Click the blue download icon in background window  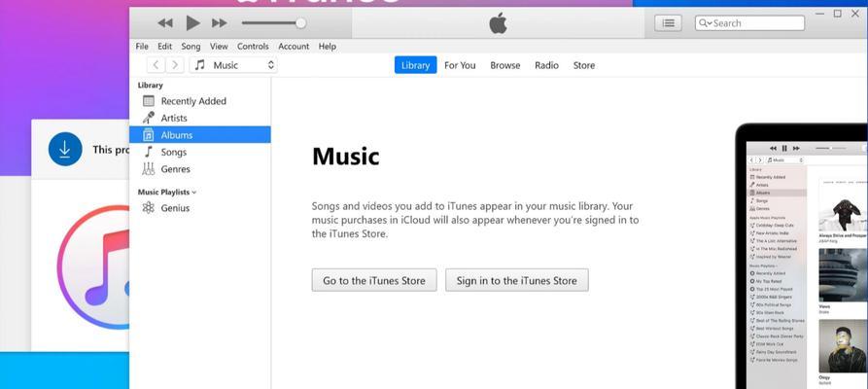(x=65, y=149)
